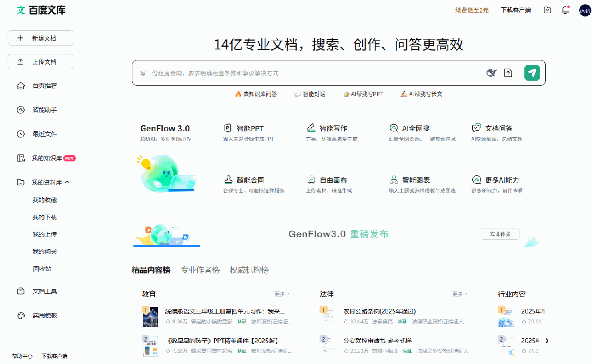593x364 pixels.
Task: Open the notification bell icon
Action: (x=566, y=10)
